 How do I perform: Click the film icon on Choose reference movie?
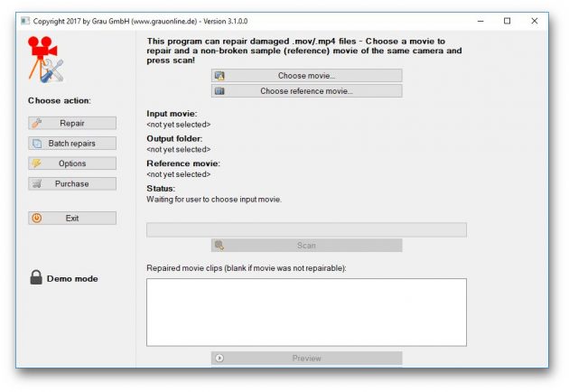coord(219,91)
